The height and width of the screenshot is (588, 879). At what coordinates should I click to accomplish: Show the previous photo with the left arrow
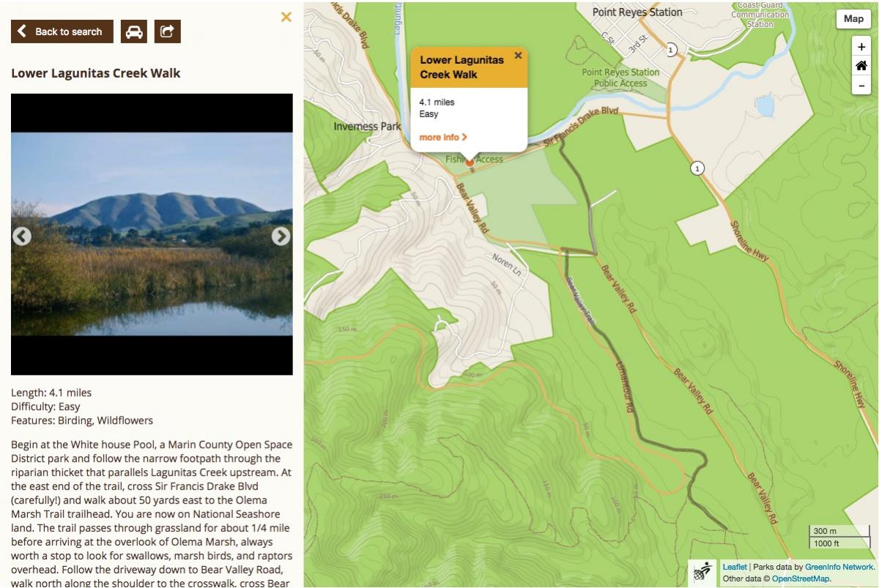22,236
